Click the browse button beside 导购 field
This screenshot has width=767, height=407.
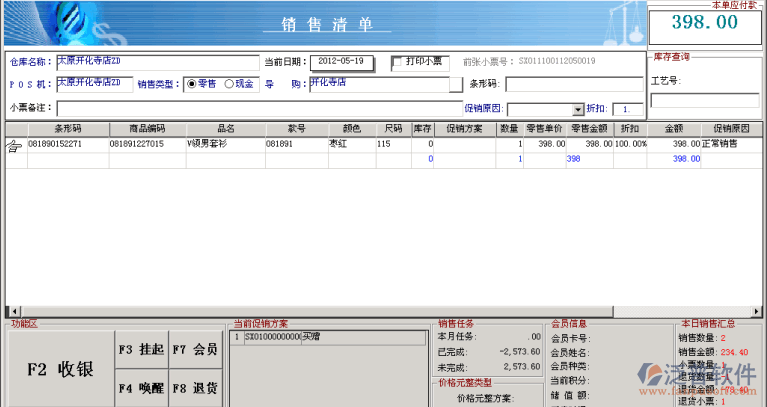[456, 84]
